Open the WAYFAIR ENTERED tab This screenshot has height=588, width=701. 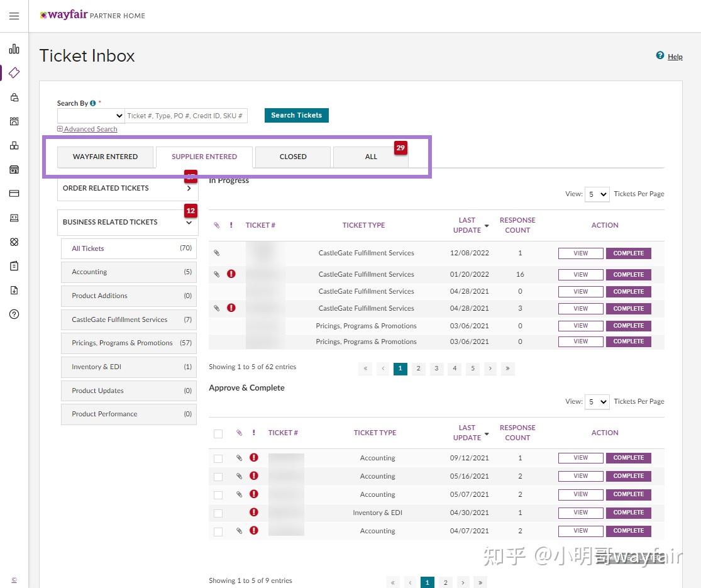click(x=105, y=157)
